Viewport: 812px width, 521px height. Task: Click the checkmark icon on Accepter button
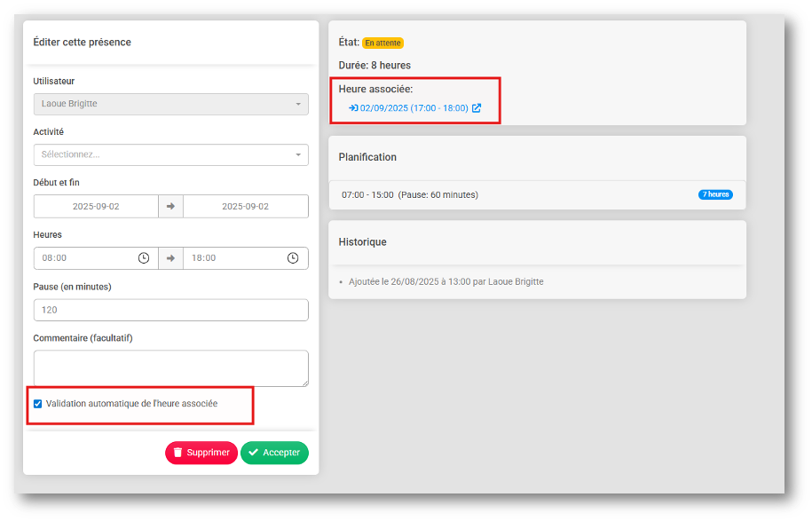tap(253, 453)
